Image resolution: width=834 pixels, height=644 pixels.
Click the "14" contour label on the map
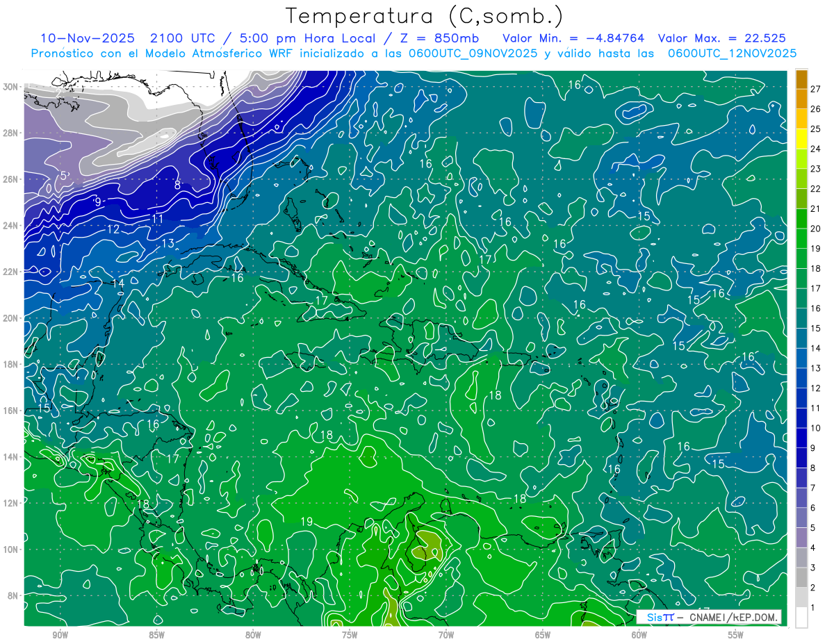coord(117,283)
